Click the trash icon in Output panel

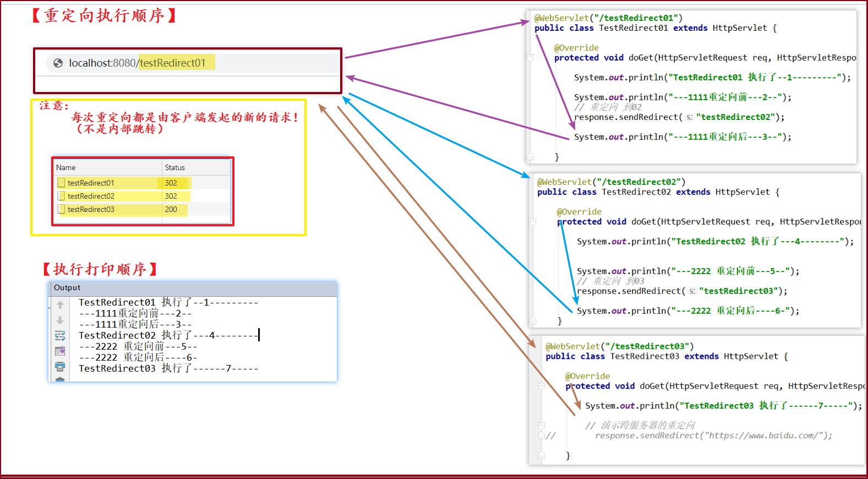click(x=60, y=379)
